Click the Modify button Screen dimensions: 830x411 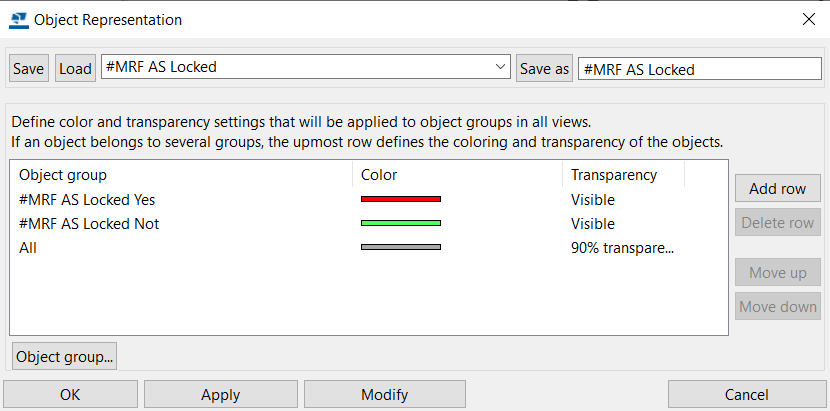(x=385, y=395)
